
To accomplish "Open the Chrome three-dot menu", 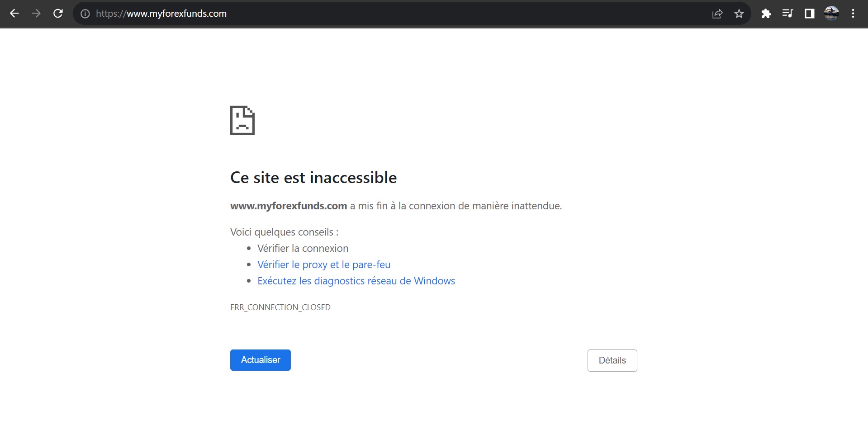I will pos(853,14).
